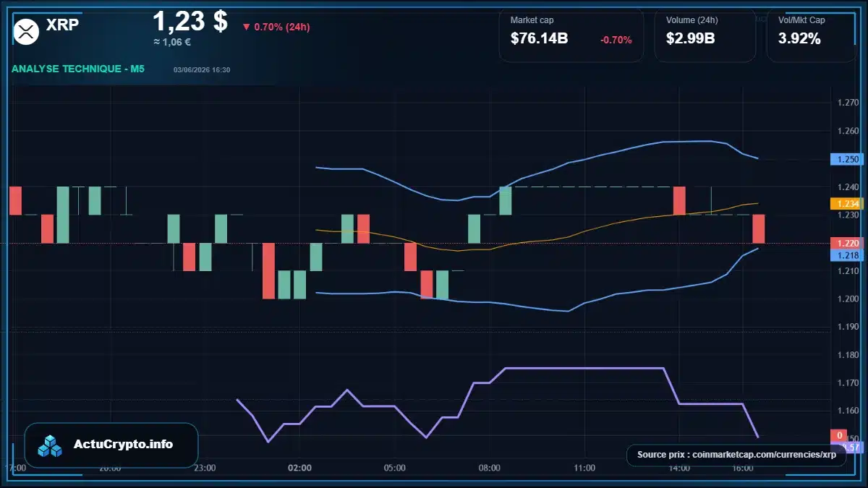
Task: Click the 3.92% Vol/Mkt Cap value
Action: coord(799,39)
